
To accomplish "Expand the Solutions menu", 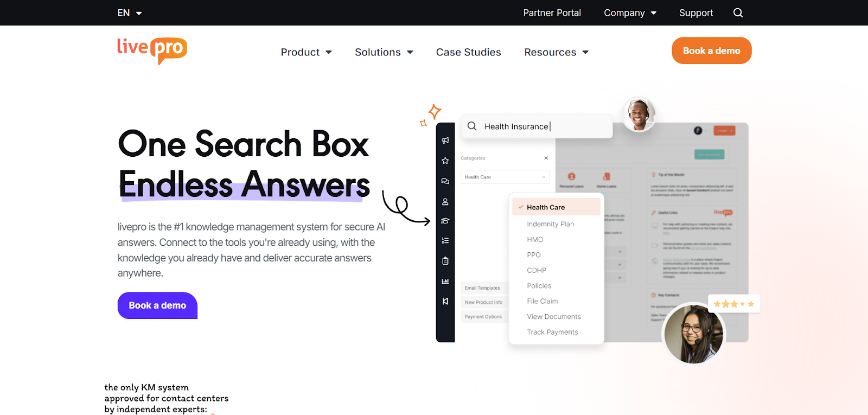I will point(384,52).
